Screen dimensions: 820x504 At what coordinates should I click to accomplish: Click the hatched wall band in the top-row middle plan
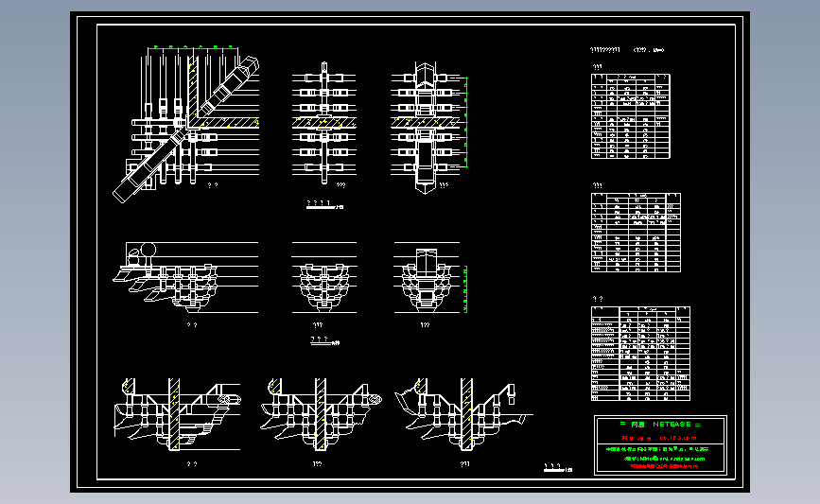click(324, 123)
